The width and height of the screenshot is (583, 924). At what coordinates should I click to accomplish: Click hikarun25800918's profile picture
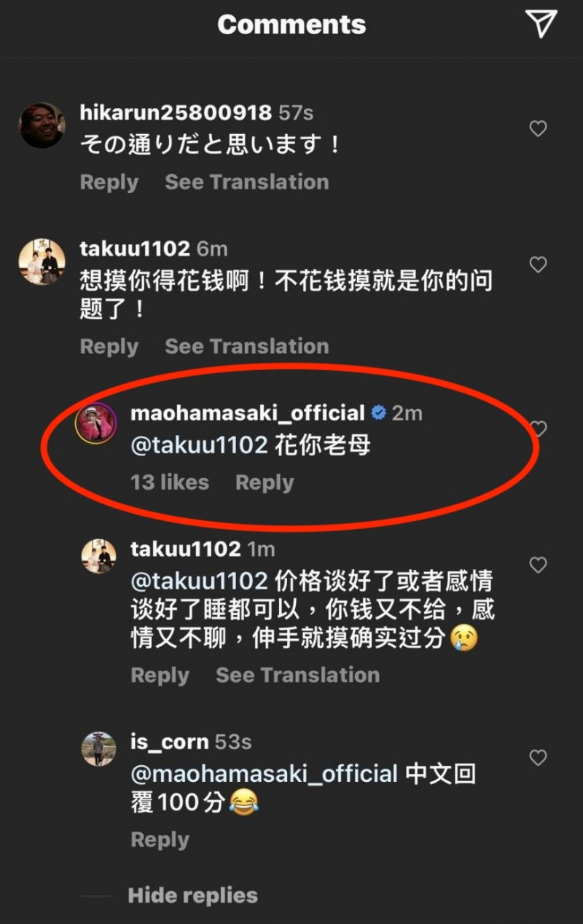click(42, 125)
